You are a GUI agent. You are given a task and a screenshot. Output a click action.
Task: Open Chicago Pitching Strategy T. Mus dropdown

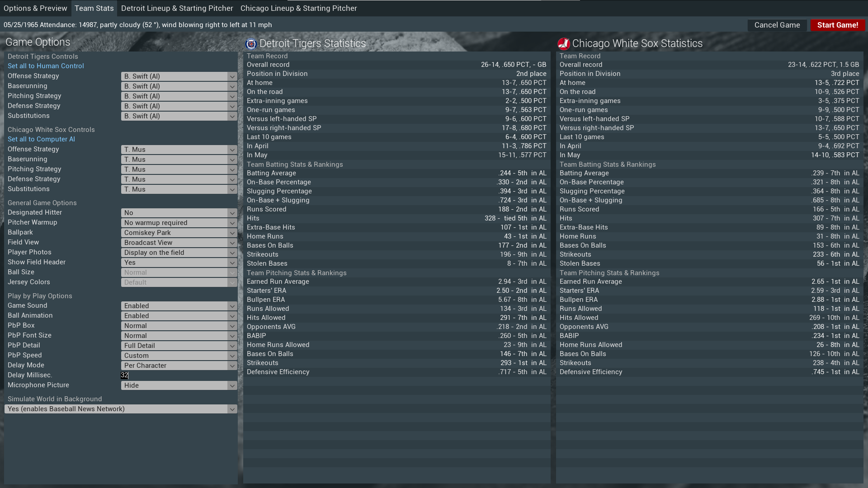pos(179,169)
